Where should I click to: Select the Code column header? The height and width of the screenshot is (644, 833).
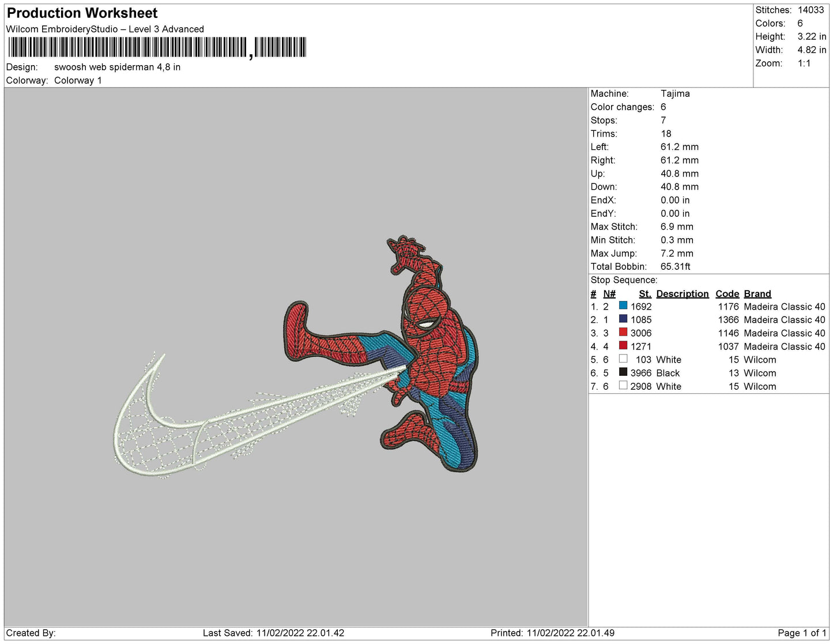727,293
